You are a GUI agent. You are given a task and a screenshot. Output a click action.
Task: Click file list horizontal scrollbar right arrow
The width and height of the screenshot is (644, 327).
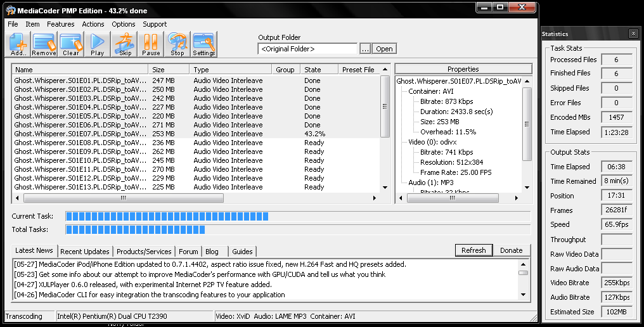[374, 198]
